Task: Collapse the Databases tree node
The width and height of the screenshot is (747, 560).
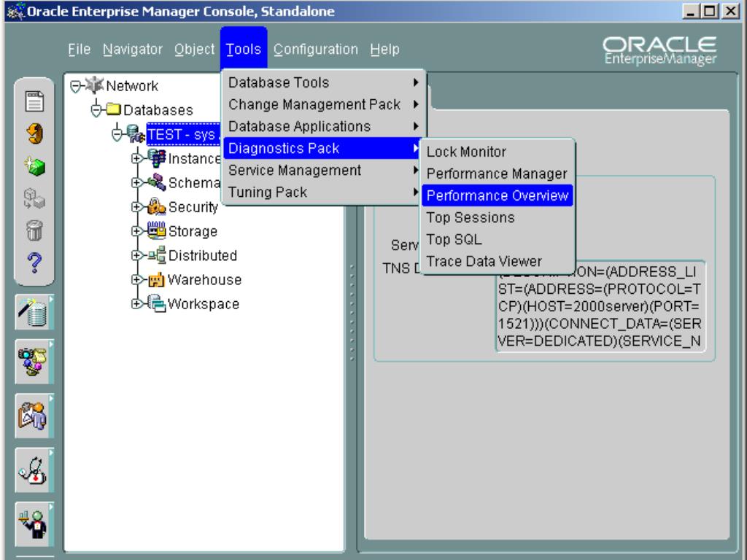Action: (x=96, y=111)
